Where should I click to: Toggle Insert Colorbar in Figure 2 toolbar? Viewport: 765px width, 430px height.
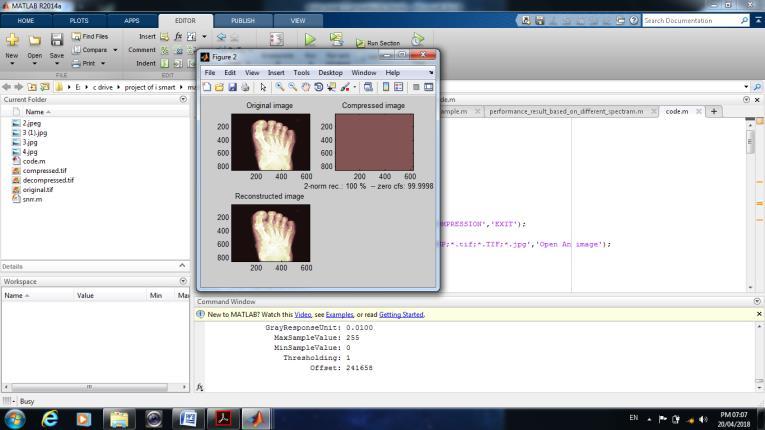pyautogui.click(x=384, y=87)
